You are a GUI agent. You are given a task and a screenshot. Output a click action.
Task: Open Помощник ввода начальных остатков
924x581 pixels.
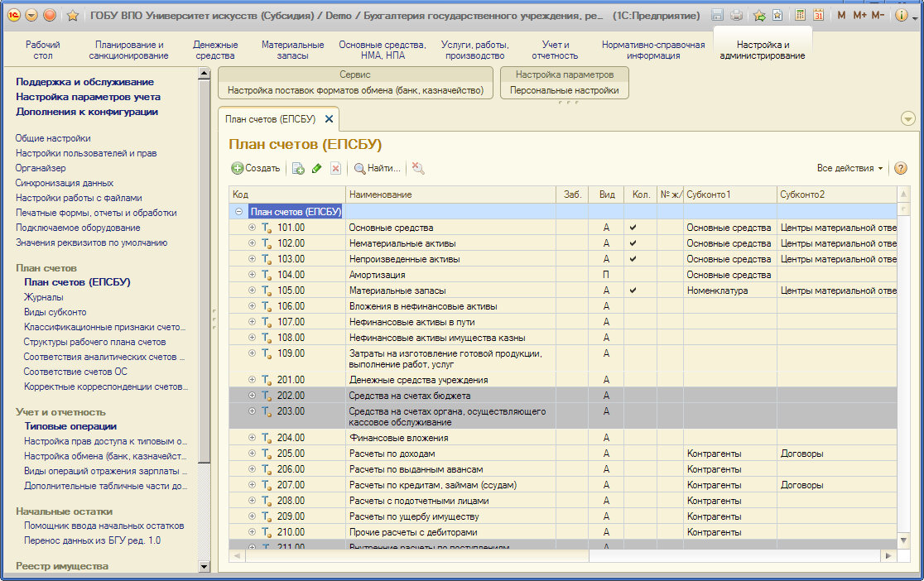coord(103,526)
